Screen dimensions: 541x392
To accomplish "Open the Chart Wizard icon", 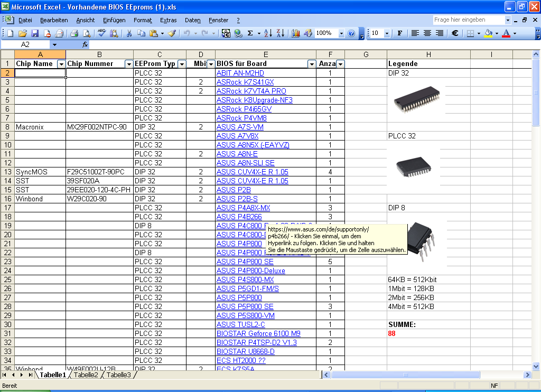I will coord(296,33).
